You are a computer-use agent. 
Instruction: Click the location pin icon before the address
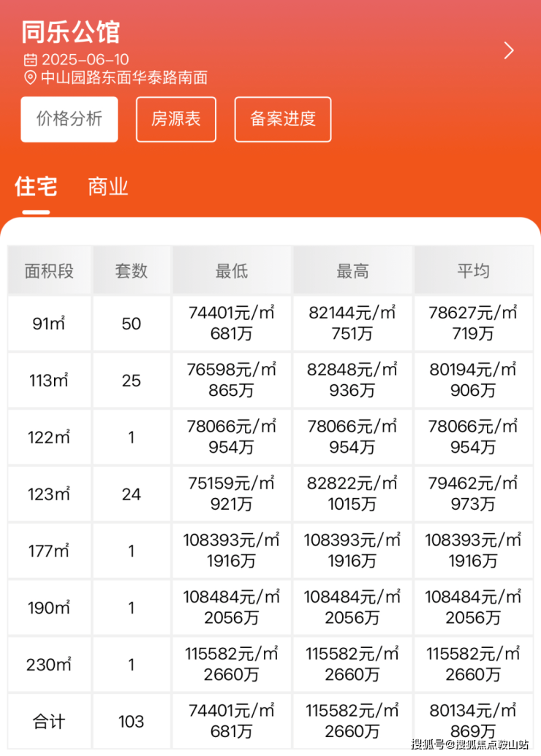[30, 78]
